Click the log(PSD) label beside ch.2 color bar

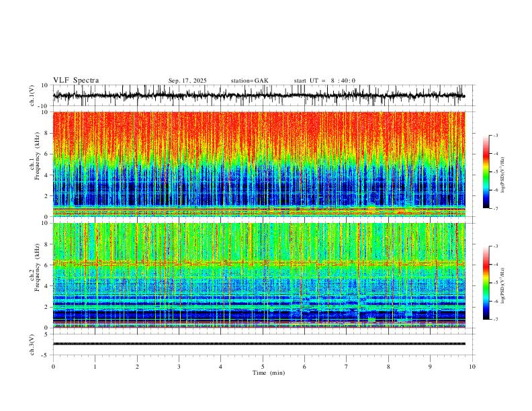(x=502, y=285)
